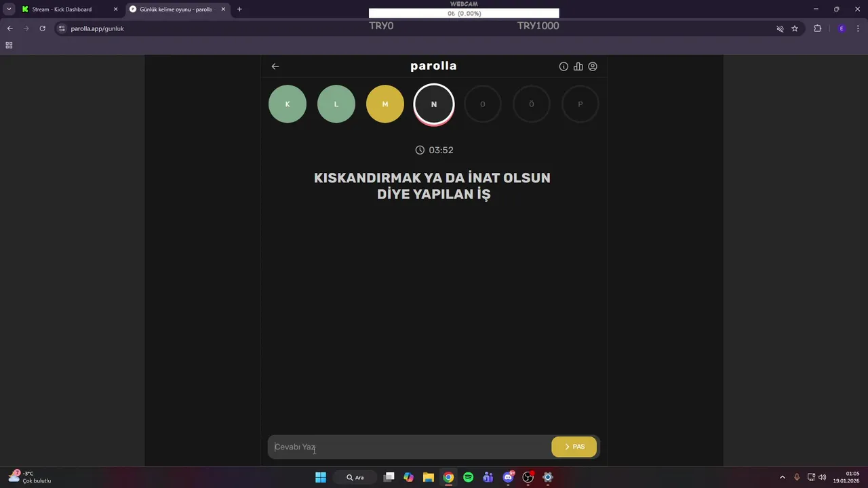Open Spotify from the taskbar
Viewport: 868px width, 488px height.
click(468, 477)
